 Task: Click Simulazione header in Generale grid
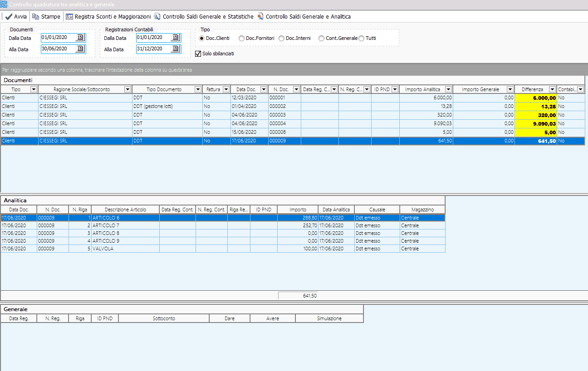(329, 318)
